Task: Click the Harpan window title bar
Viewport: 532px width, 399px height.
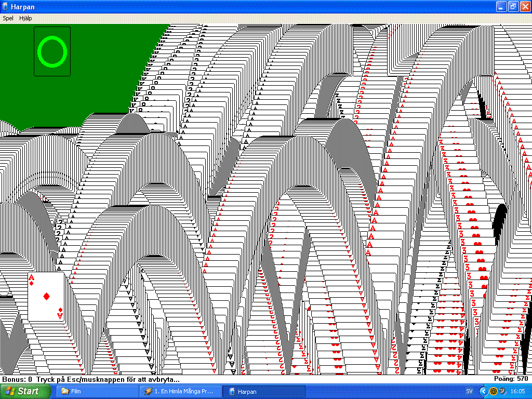Action: click(260, 7)
